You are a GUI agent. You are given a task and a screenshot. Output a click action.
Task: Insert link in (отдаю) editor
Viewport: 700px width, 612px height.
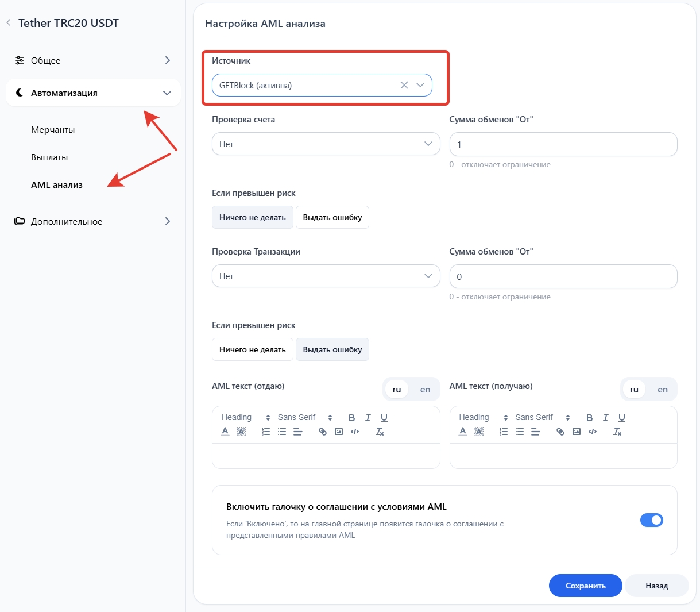(x=323, y=432)
